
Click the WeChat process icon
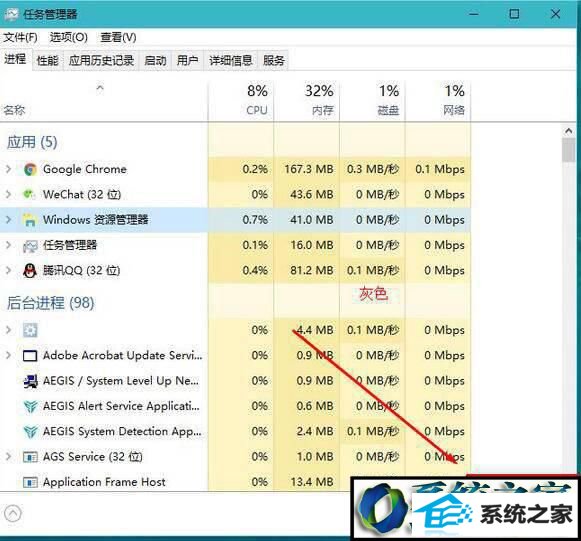[30, 194]
